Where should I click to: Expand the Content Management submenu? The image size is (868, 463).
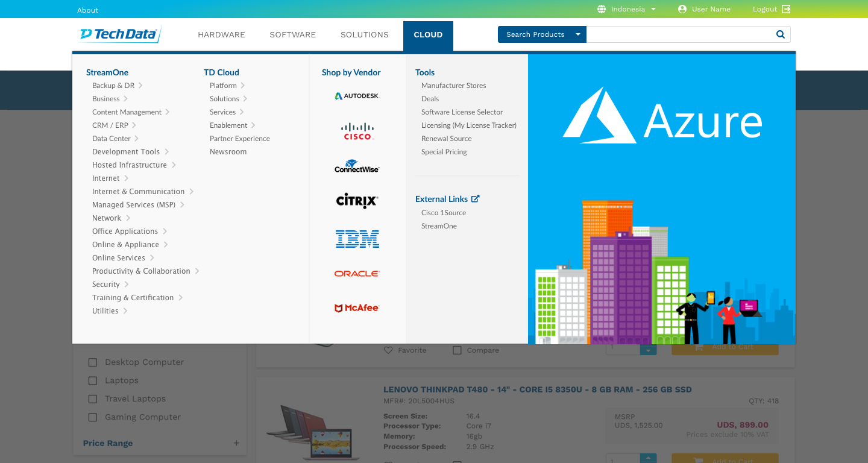pyautogui.click(x=168, y=112)
